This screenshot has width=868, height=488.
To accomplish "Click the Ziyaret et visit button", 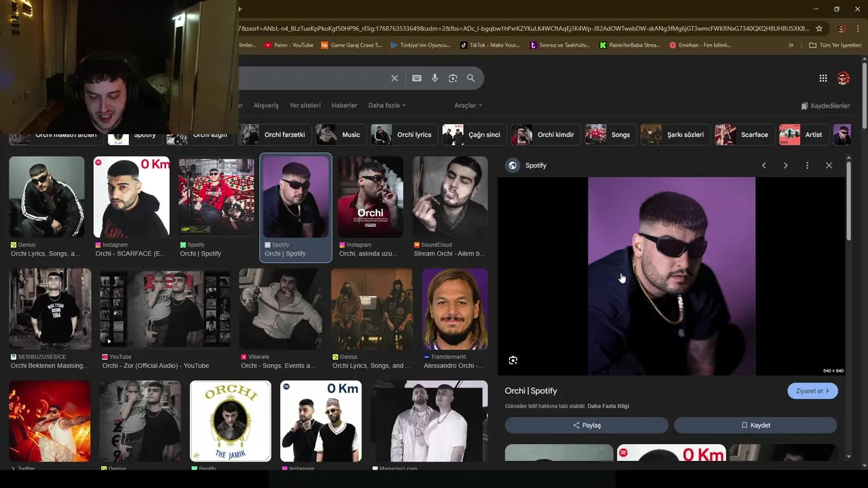I will point(812,391).
